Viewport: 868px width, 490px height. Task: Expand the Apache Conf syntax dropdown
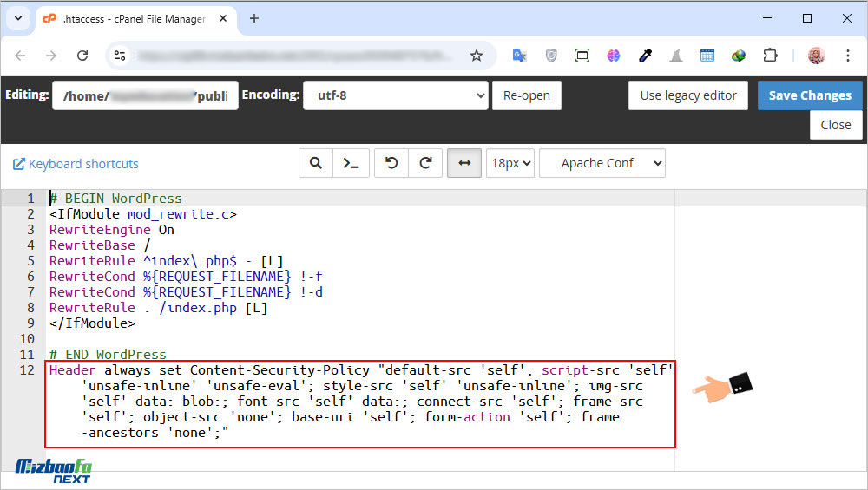coord(602,163)
